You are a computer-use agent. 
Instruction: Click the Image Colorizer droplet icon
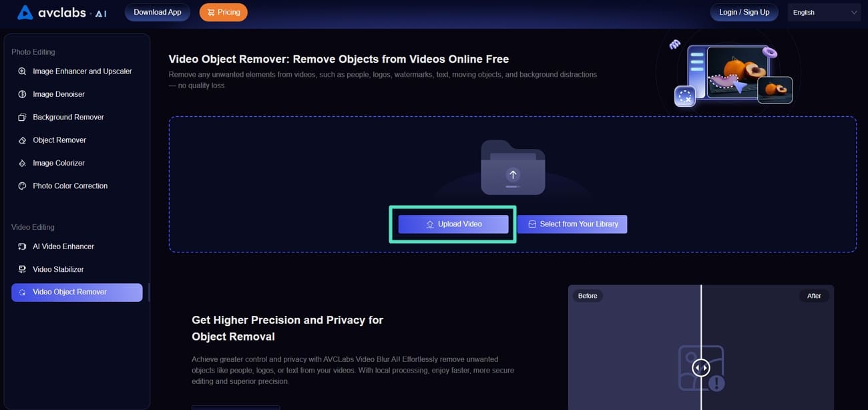click(x=22, y=163)
